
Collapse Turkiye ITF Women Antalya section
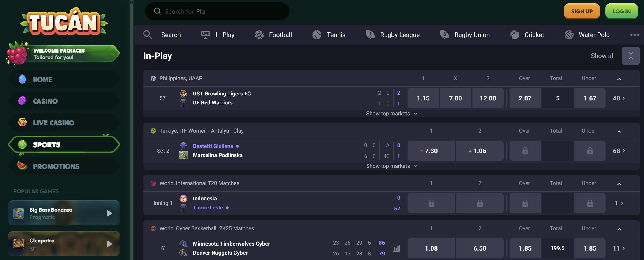(x=619, y=131)
